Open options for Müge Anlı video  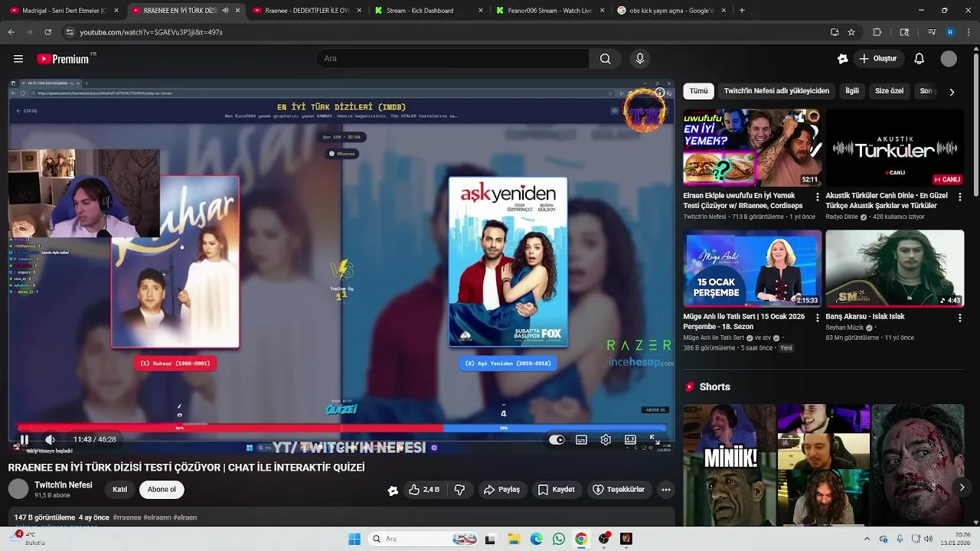coord(817,318)
